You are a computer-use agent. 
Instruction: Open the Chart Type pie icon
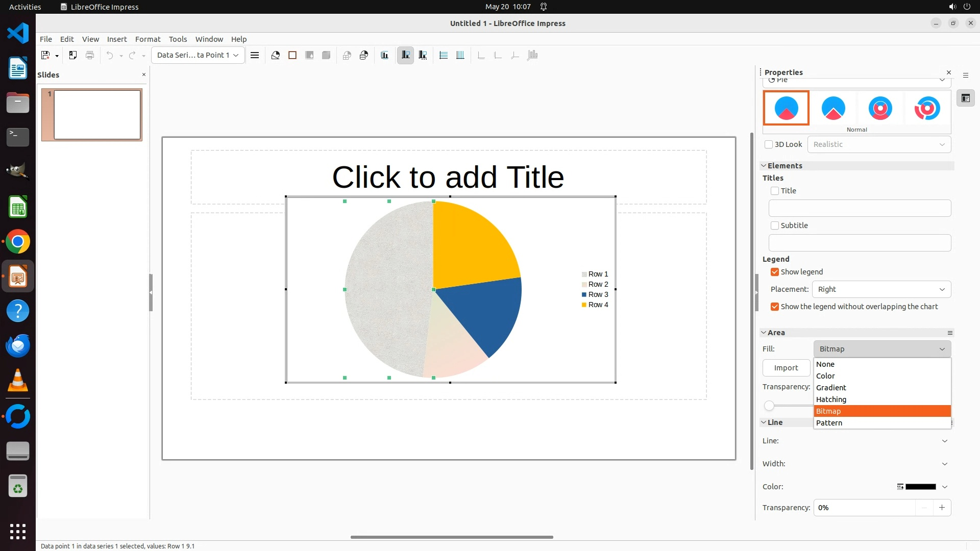click(276, 55)
